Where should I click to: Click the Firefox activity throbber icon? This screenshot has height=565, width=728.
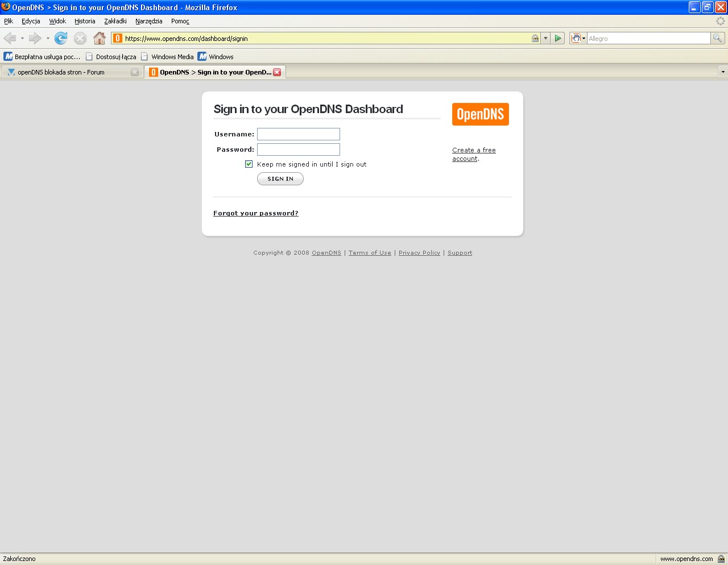coord(721,21)
